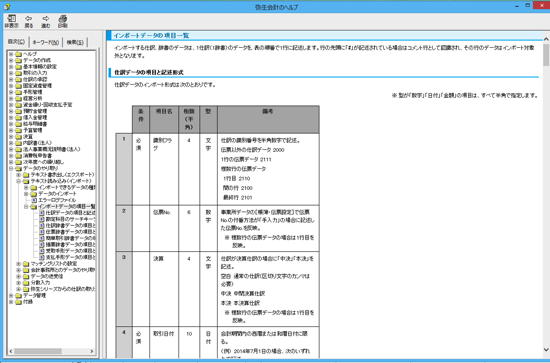Expand テキスト書き出し(エクスポート) node
The width and height of the screenshot is (550, 363).
coord(18,175)
